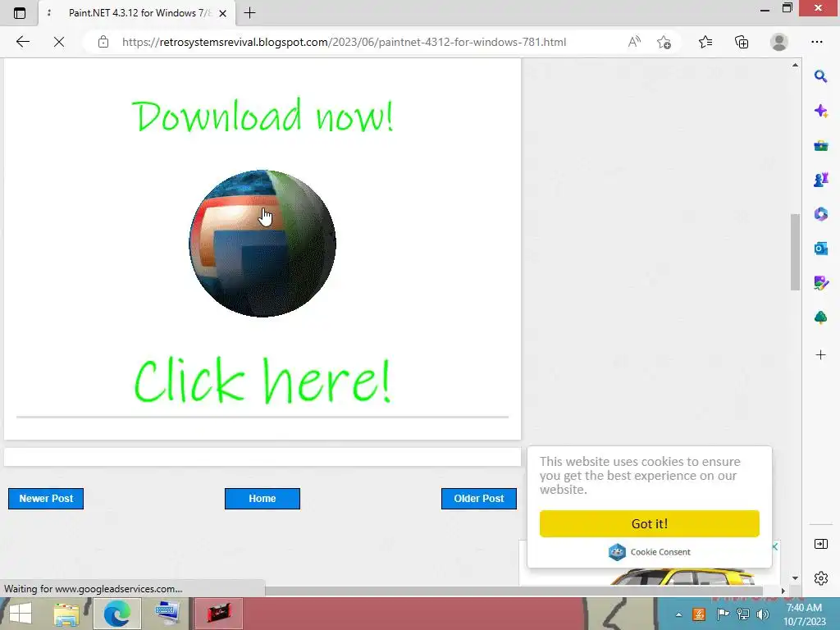The image size is (840, 630).
Task: Click the address bar URL
Action: pyautogui.click(x=344, y=42)
